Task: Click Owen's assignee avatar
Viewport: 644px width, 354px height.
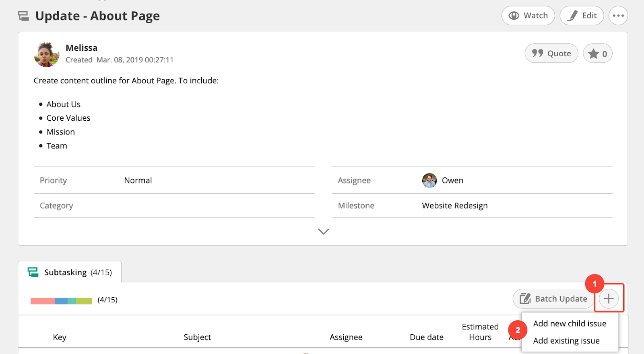Action: tap(429, 181)
